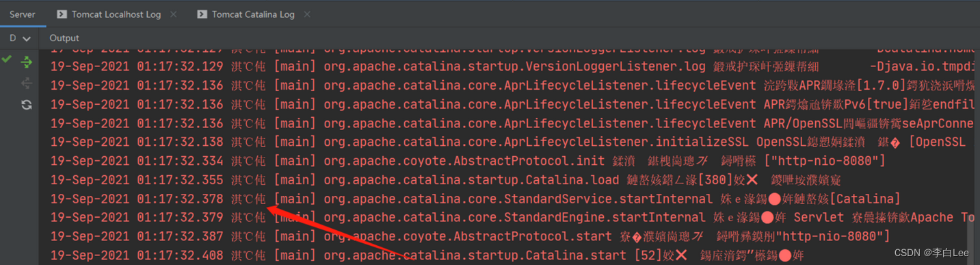This screenshot has width=980, height=265.
Task: Click the green checkmark deployment status icon
Action: pyautogui.click(x=7, y=60)
